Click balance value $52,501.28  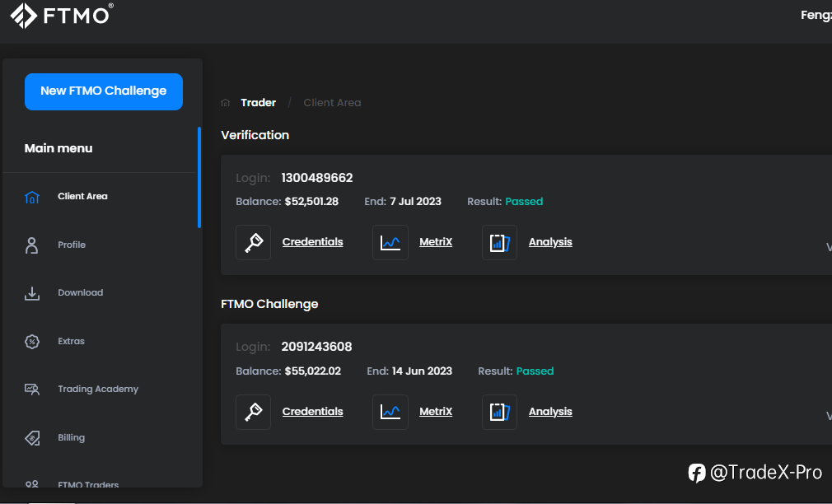tap(311, 202)
